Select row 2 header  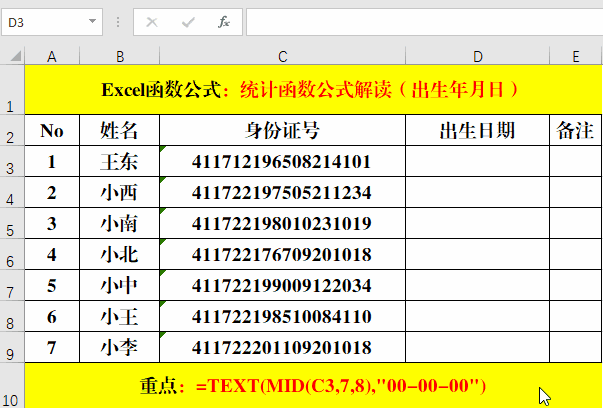[12, 130]
